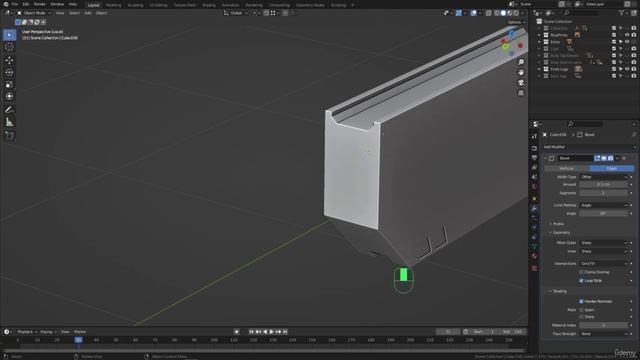Open the Intersections Grid Fill dropdown
The height and width of the screenshot is (360, 640).
click(604, 263)
